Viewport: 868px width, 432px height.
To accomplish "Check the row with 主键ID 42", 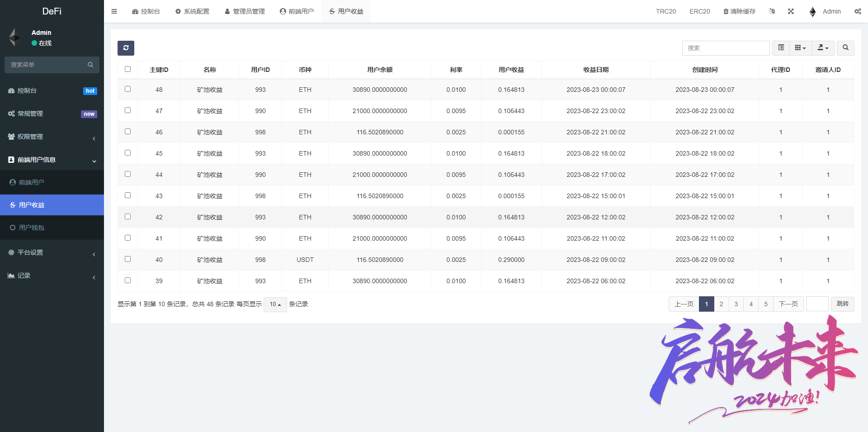I will pos(127,217).
